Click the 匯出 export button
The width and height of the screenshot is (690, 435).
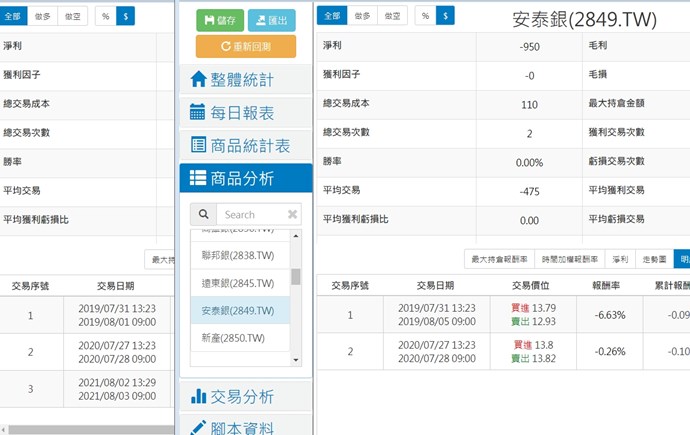(x=271, y=20)
